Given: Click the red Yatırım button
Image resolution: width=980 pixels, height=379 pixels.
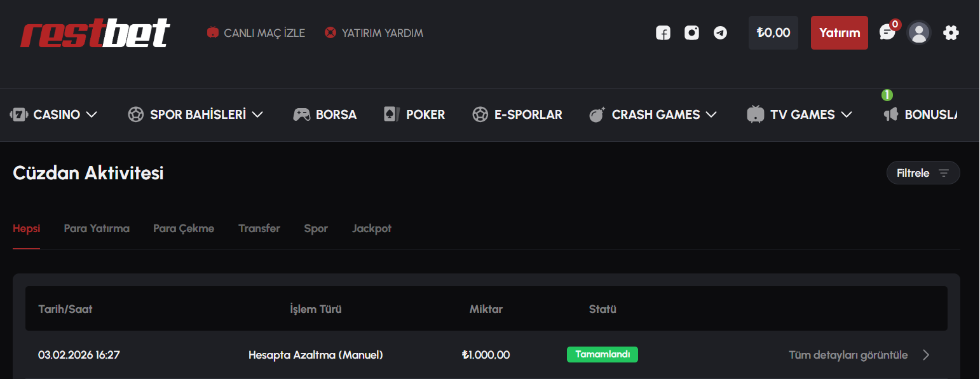Looking at the screenshot, I should click(x=840, y=32).
